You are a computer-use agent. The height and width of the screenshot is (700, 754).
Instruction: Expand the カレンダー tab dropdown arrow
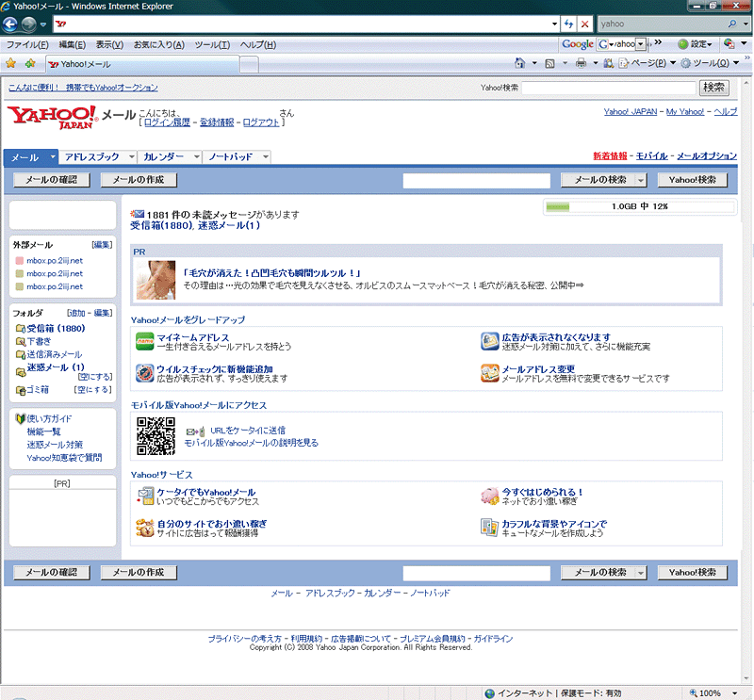(x=197, y=156)
